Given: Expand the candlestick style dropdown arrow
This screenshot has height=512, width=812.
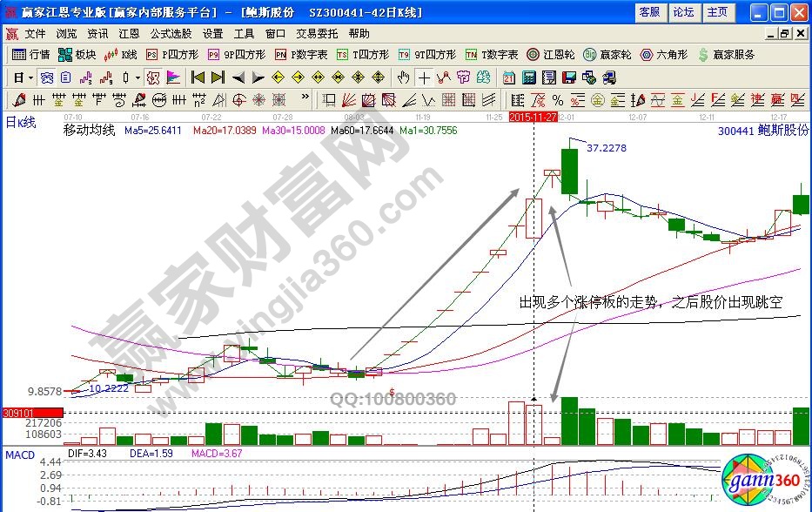Looking at the screenshot, I should click(x=138, y=77).
